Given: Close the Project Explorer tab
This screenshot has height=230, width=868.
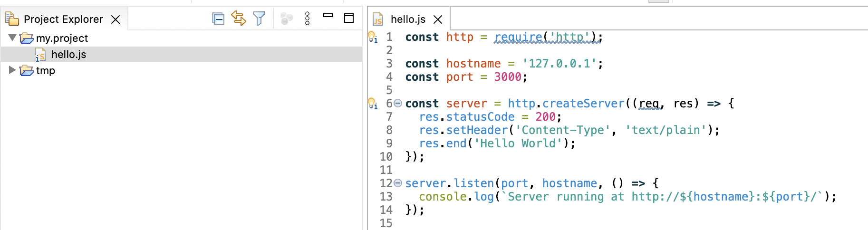Looking at the screenshot, I should [116, 19].
